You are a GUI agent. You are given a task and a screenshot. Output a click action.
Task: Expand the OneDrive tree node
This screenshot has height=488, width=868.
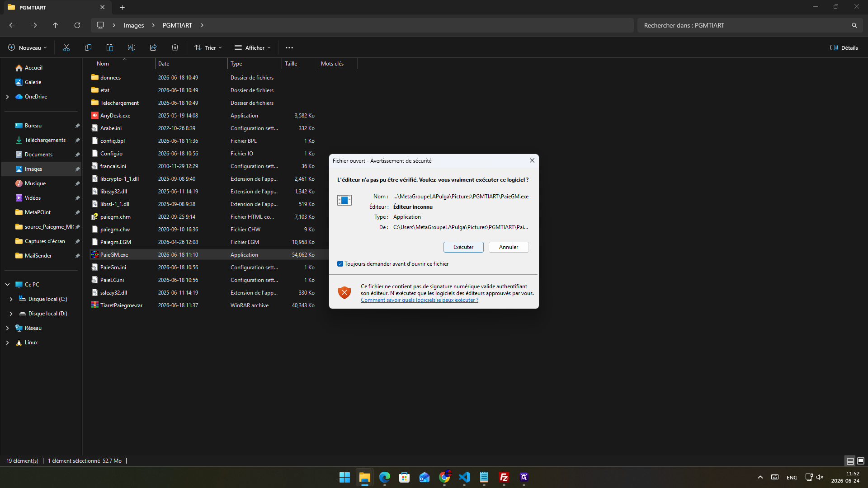7,97
